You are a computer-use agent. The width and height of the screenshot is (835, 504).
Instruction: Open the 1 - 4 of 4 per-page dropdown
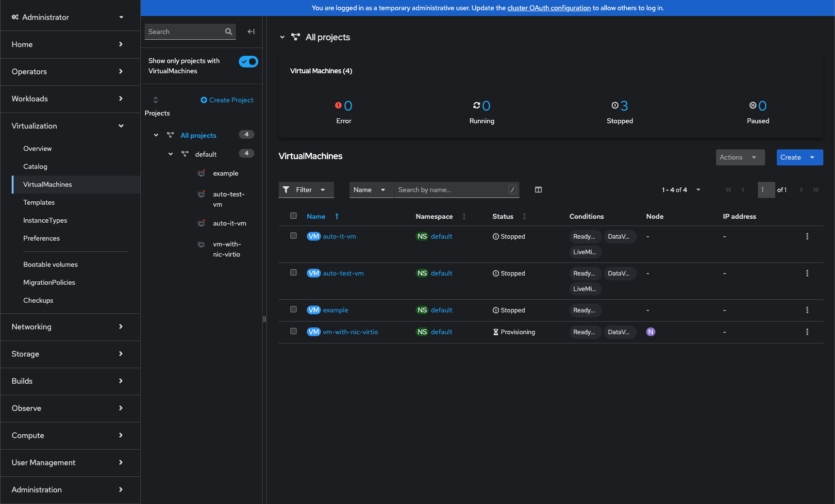pos(681,190)
